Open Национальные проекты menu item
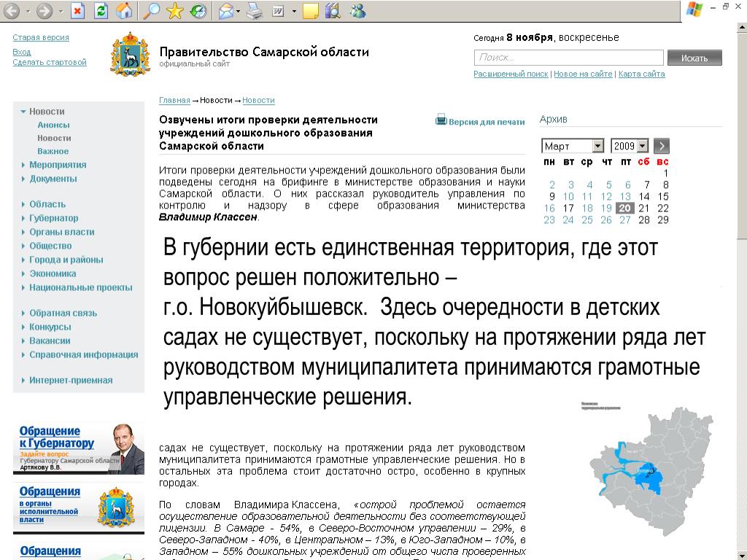 [x=81, y=287]
